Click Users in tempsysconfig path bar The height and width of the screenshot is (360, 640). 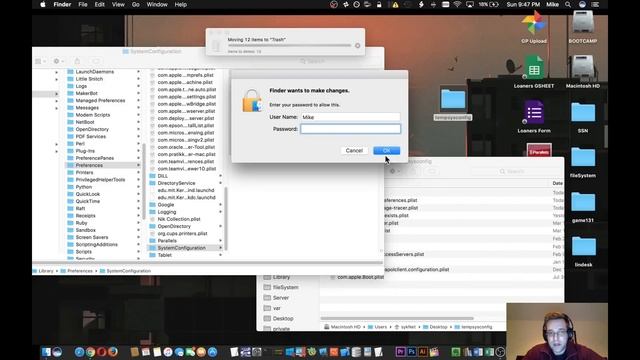(380, 327)
